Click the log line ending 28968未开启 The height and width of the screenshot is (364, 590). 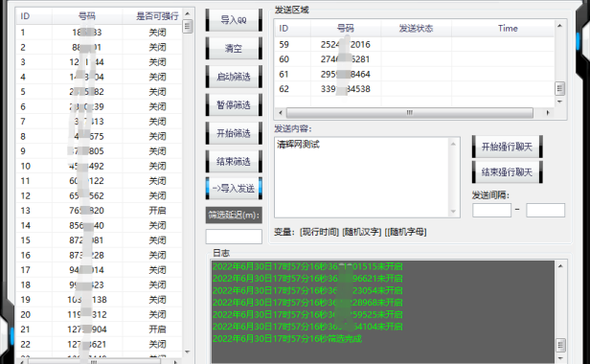(307, 303)
